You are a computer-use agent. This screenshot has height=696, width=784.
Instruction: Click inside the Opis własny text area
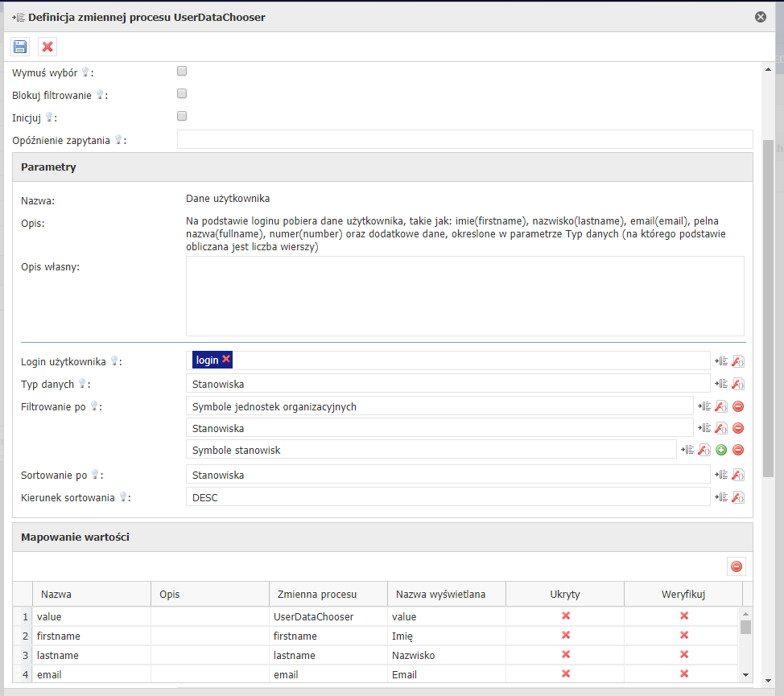click(464, 296)
